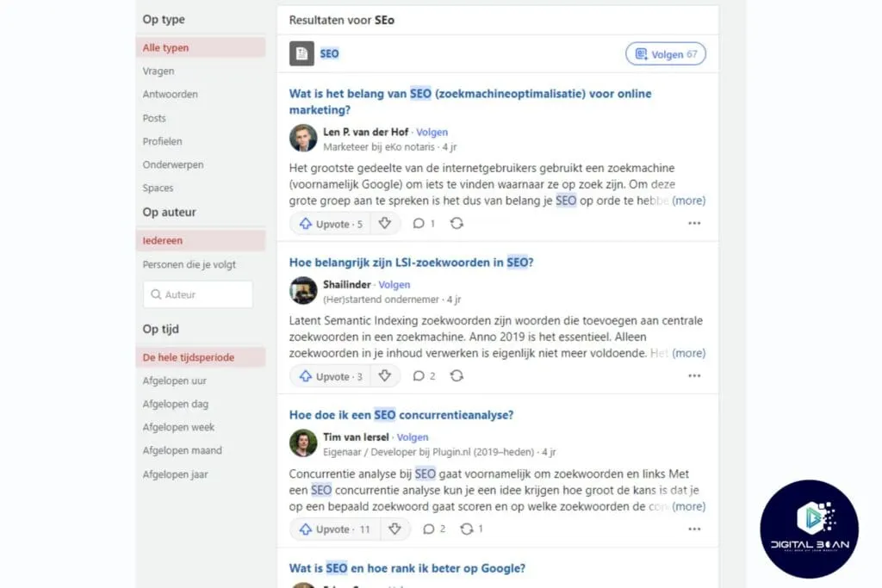Click the Auteur search field
This screenshot has height=588, width=882.
pyautogui.click(x=198, y=294)
